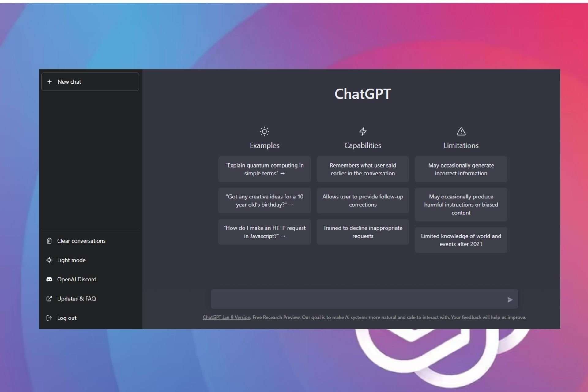Select birthday creative ideas example prompt
Viewport: 588px width, 392px height.
(x=265, y=201)
